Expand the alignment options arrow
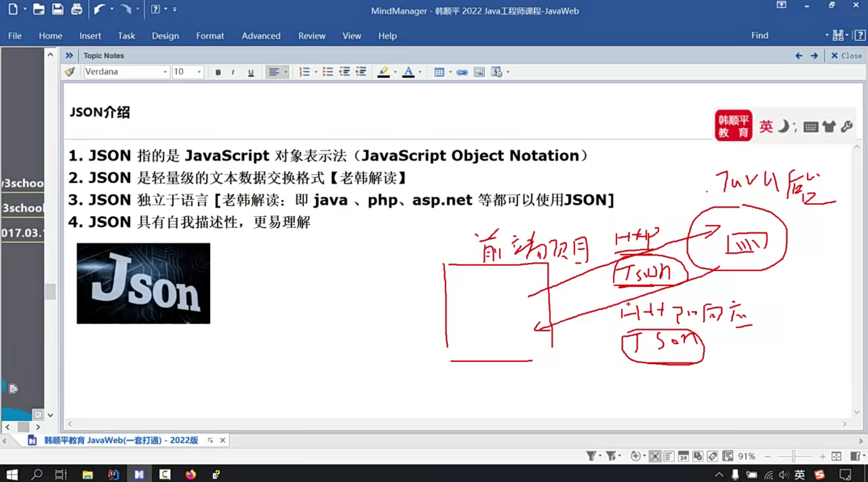Screen dimensions: 868x482 [x=286, y=72]
